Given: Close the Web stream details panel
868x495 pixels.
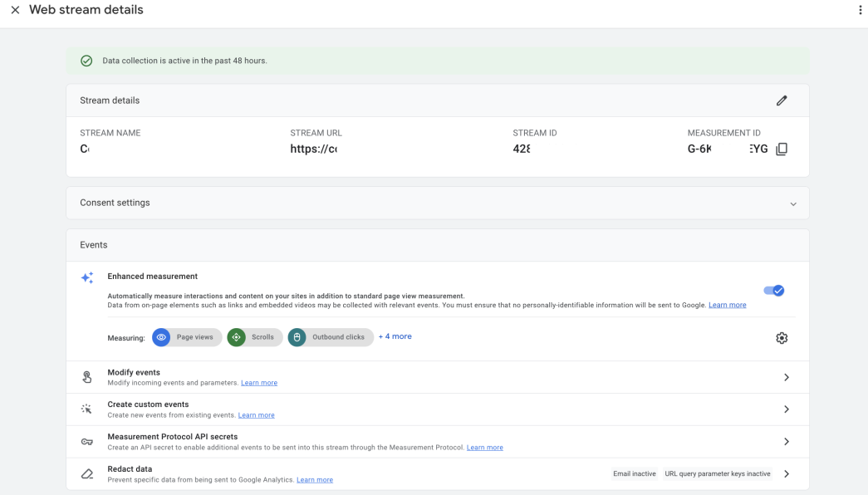Looking at the screenshot, I should 16,10.
